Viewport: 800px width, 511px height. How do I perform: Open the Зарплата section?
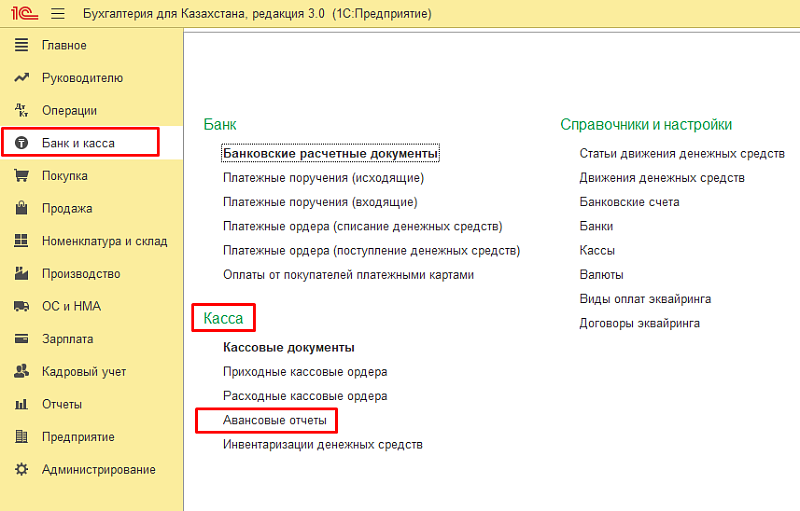point(67,339)
